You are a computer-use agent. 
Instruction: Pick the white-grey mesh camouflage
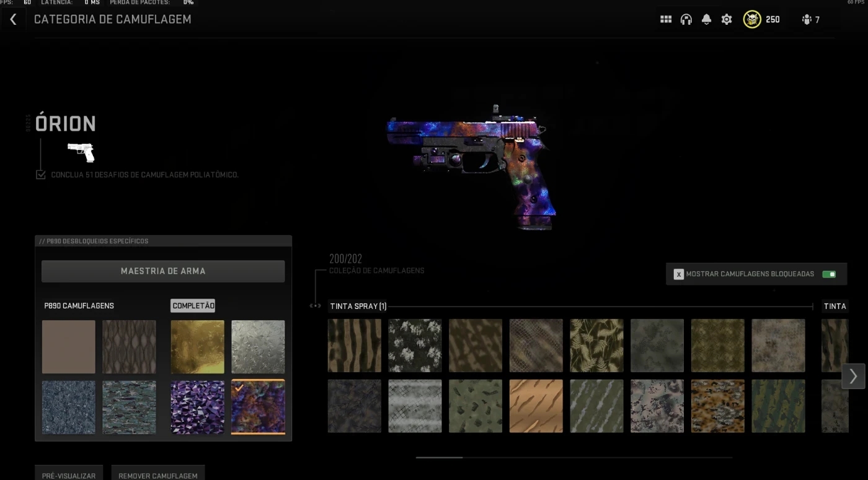pos(415,406)
